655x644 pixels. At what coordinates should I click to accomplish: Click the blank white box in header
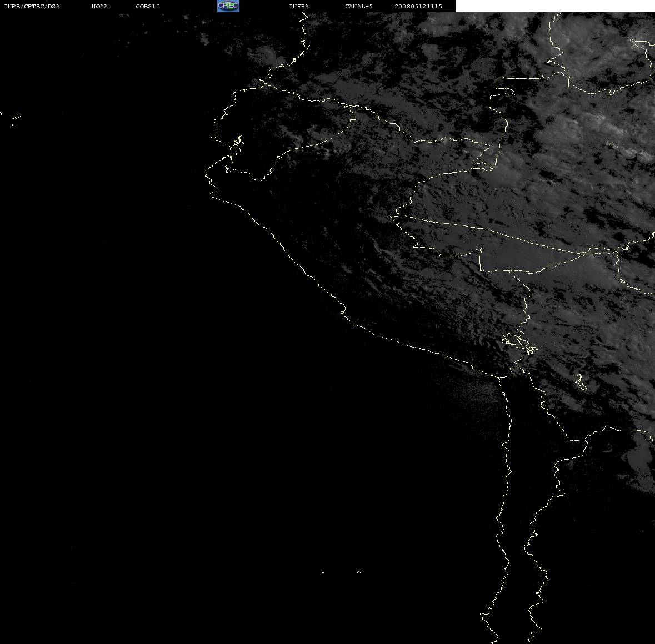555,6
